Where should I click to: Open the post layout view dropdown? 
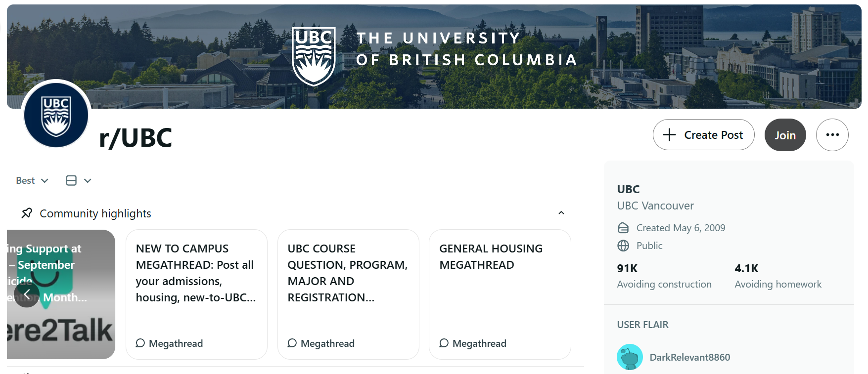[x=78, y=180]
